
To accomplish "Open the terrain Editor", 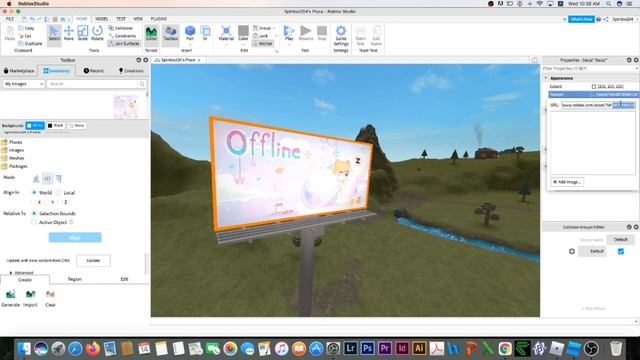I will pos(151,33).
